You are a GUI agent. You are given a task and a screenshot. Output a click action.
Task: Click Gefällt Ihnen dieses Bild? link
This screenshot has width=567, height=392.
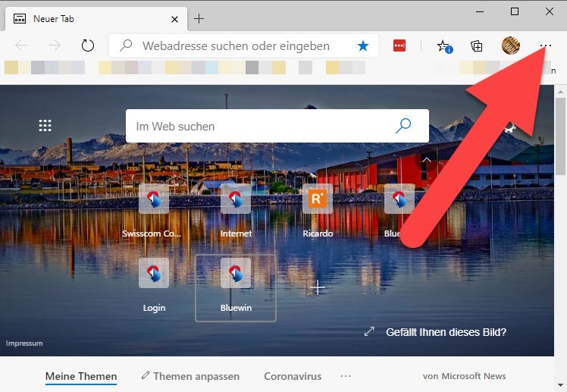(445, 331)
